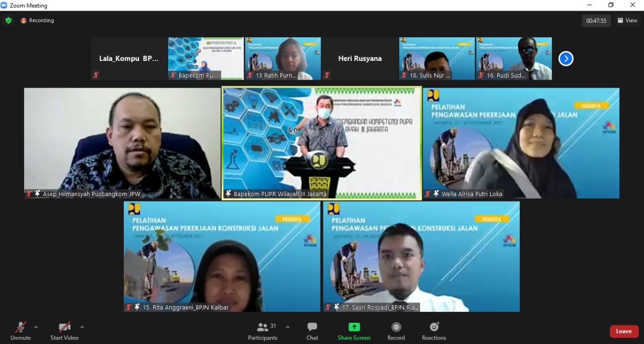Expand audio options arrow beside Unmute

click(x=36, y=327)
